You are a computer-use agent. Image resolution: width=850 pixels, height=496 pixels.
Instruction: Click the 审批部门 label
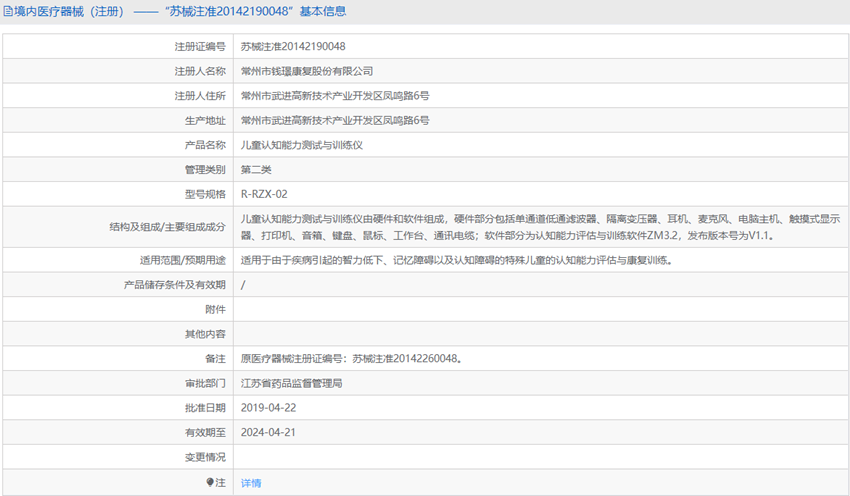tap(205, 383)
